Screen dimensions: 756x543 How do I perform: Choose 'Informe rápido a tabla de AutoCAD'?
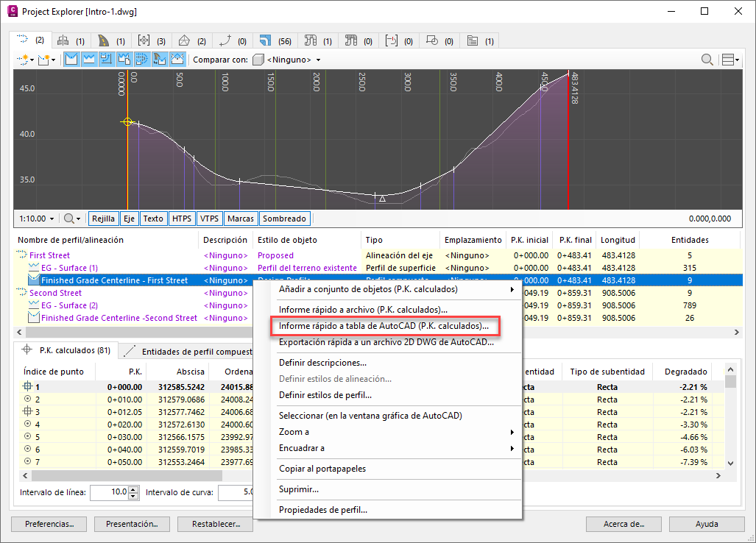(384, 326)
